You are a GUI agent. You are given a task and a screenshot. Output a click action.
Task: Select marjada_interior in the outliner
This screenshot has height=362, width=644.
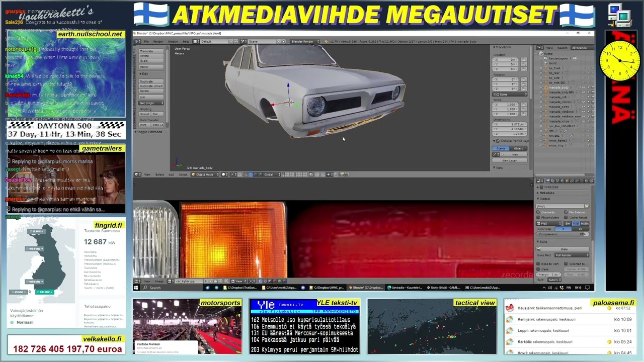(x=559, y=102)
